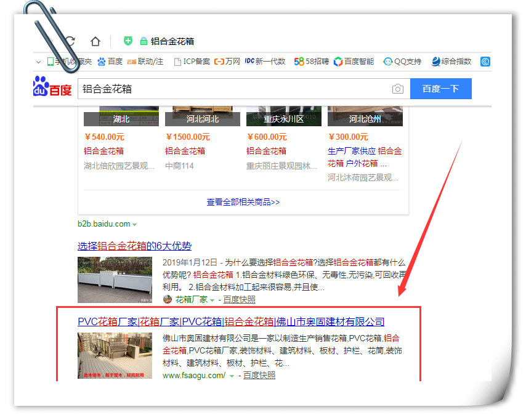Focus the address bar showing 铝合金花箱
The width and height of the screenshot is (526, 420).
172,41
